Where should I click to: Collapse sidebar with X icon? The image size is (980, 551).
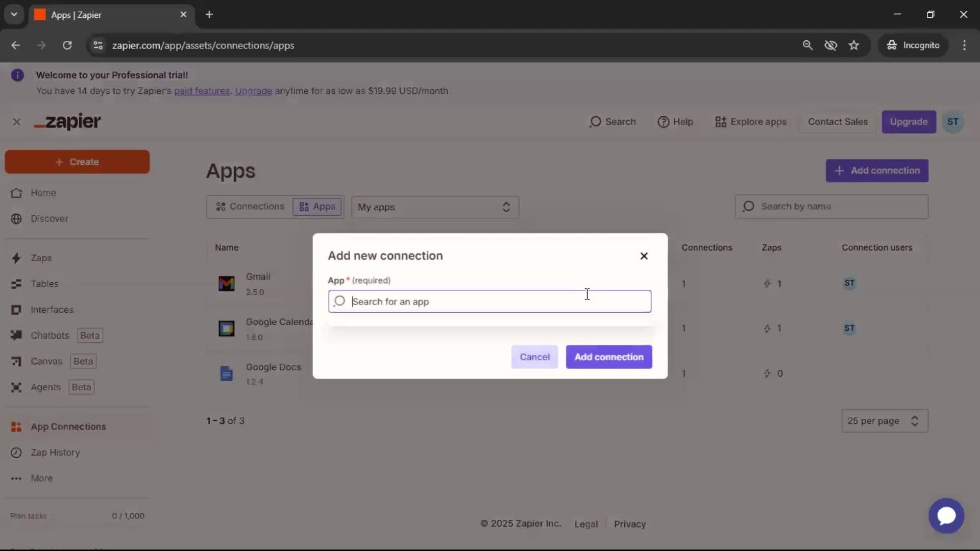(x=17, y=122)
